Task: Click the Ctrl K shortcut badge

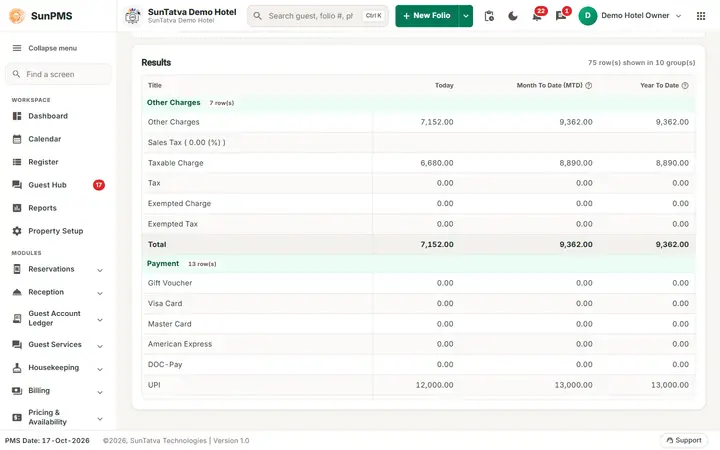Action: pos(373,16)
